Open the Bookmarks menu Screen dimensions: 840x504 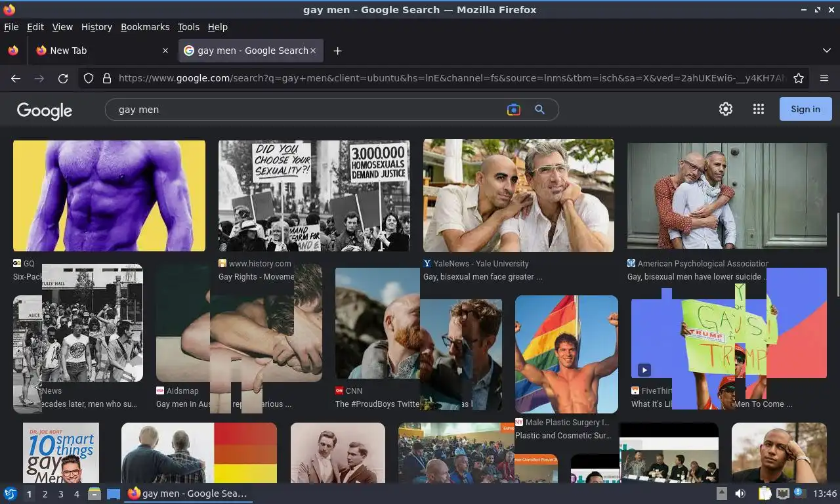[x=145, y=27]
